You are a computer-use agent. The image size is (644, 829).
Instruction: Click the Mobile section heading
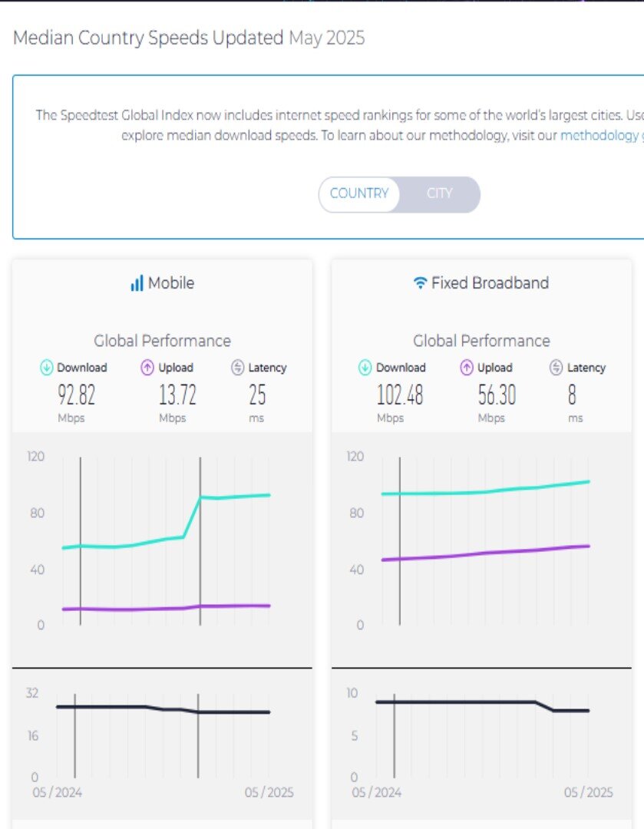click(x=170, y=283)
